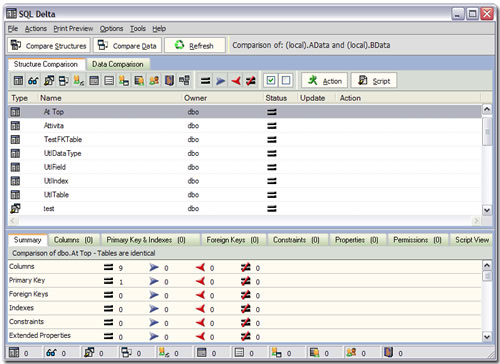Open the Actions menu

[36, 29]
